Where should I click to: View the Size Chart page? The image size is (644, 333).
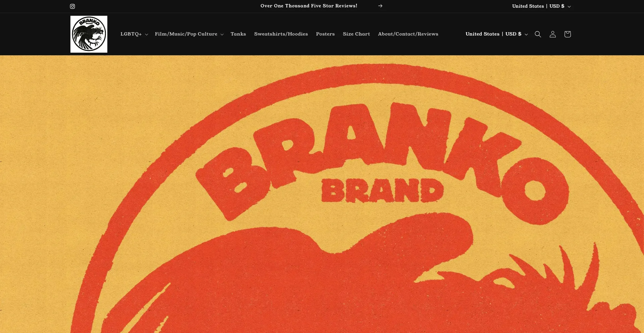point(356,34)
